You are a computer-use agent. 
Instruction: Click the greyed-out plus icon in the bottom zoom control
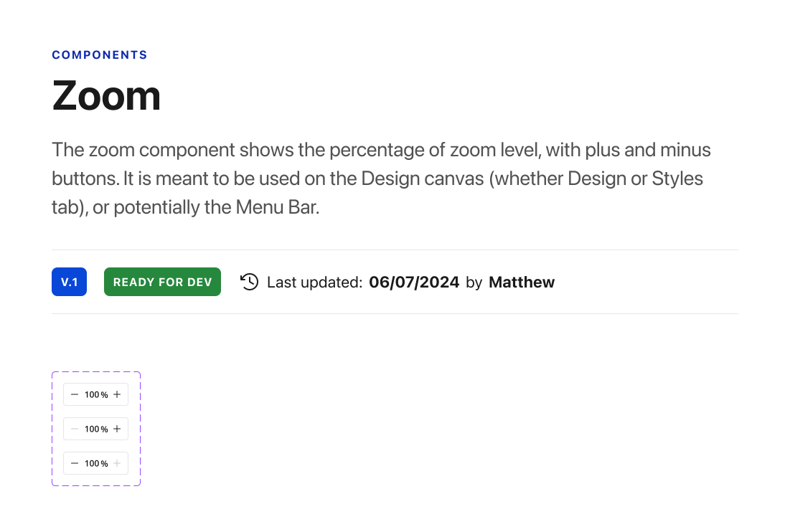click(x=117, y=463)
